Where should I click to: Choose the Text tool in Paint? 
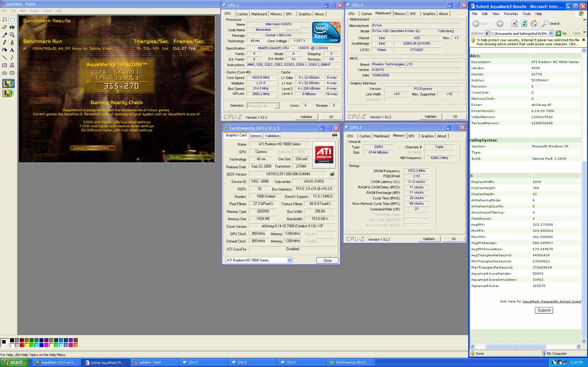pyautogui.click(x=12, y=50)
